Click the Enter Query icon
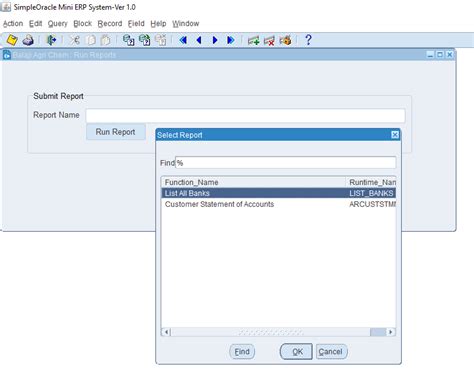Image resolution: width=474 pixels, height=370 pixels. [x=128, y=40]
